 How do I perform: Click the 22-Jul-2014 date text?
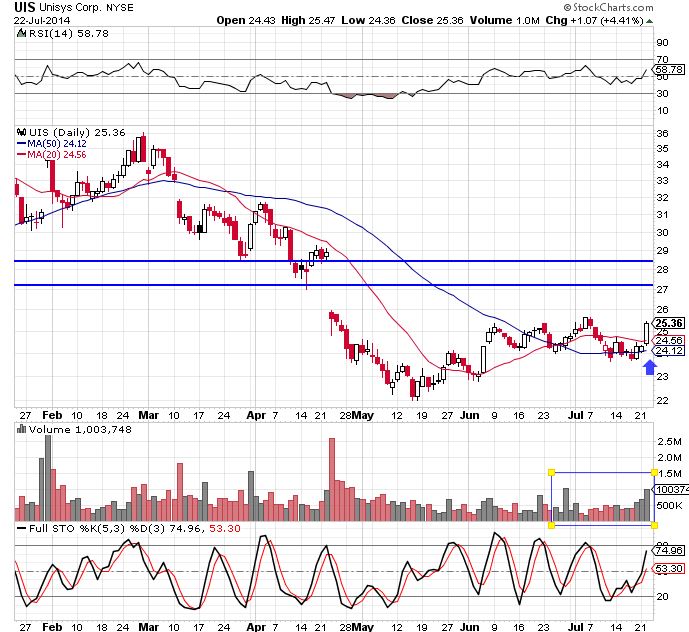pos(41,20)
